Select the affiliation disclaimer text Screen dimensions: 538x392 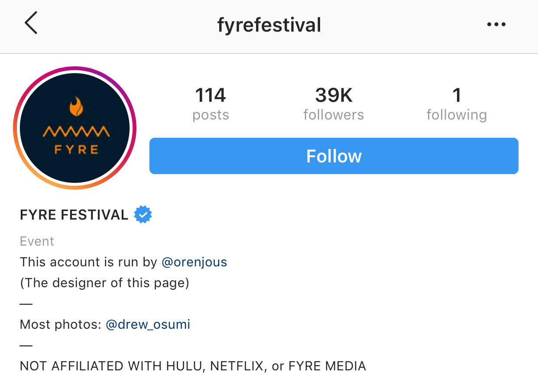click(x=192, y=366)
